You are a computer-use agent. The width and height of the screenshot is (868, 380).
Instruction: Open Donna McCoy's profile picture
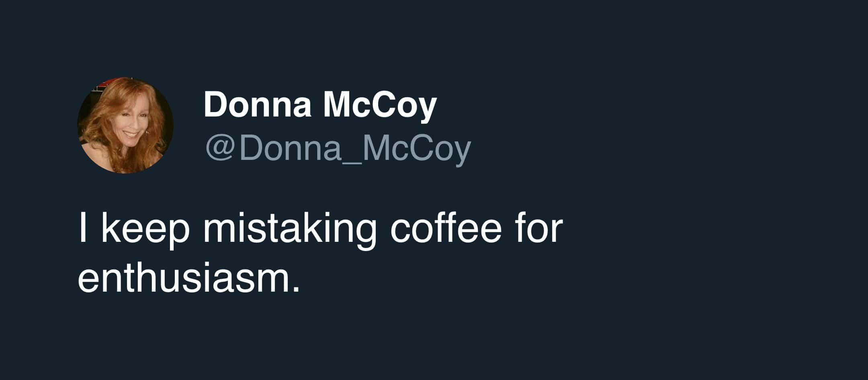coord(125,125)
